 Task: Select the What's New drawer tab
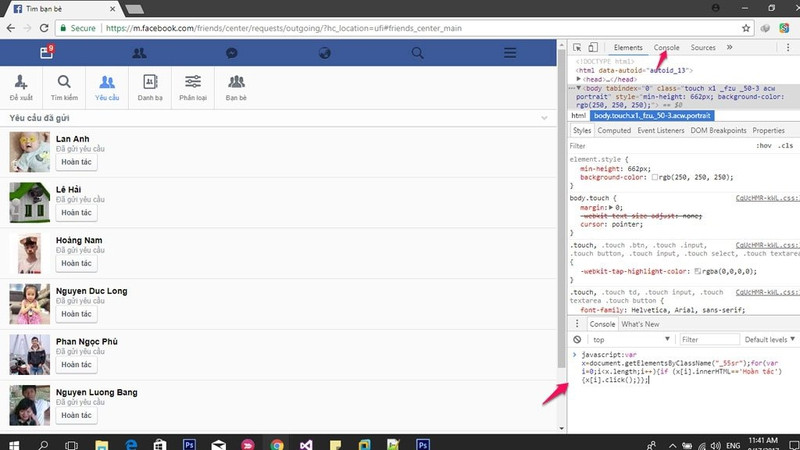pyautogui.click(x=640, y=324)
